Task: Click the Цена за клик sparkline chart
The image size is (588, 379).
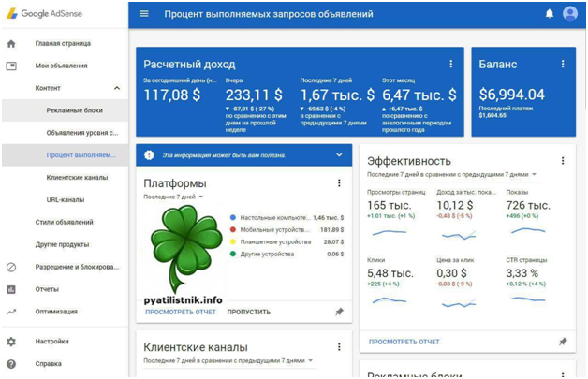Action: (459, 303)
